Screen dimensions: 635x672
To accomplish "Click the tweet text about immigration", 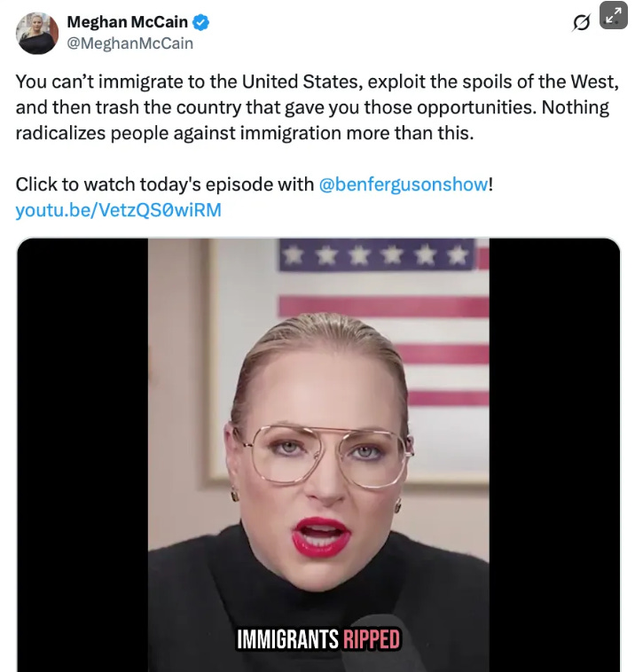I will coord(317,107).
